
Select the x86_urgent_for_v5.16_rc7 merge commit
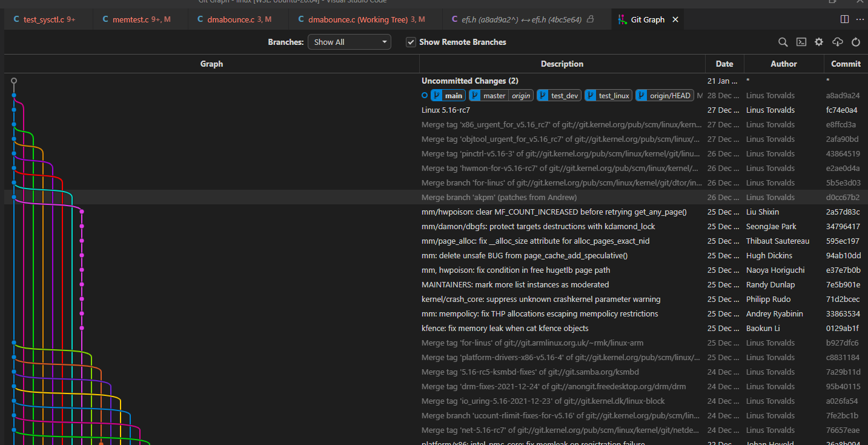coord(436,125)
